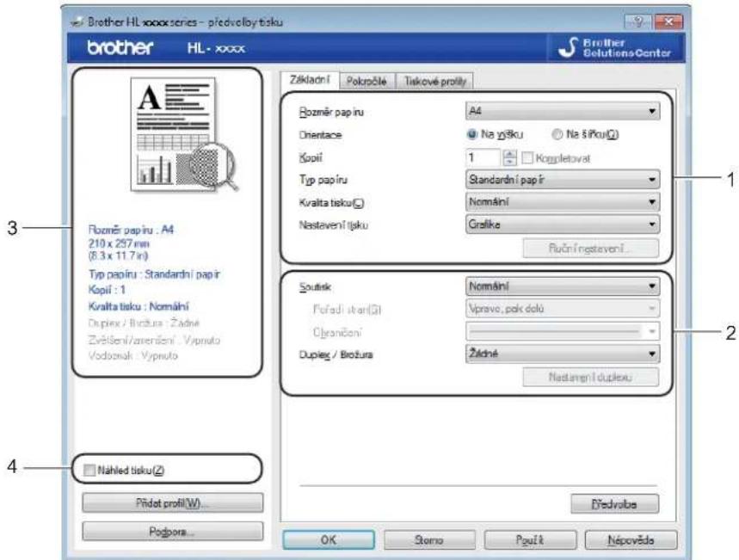
Task: Open the Soutisk dropdown
Action: [563, 286]
